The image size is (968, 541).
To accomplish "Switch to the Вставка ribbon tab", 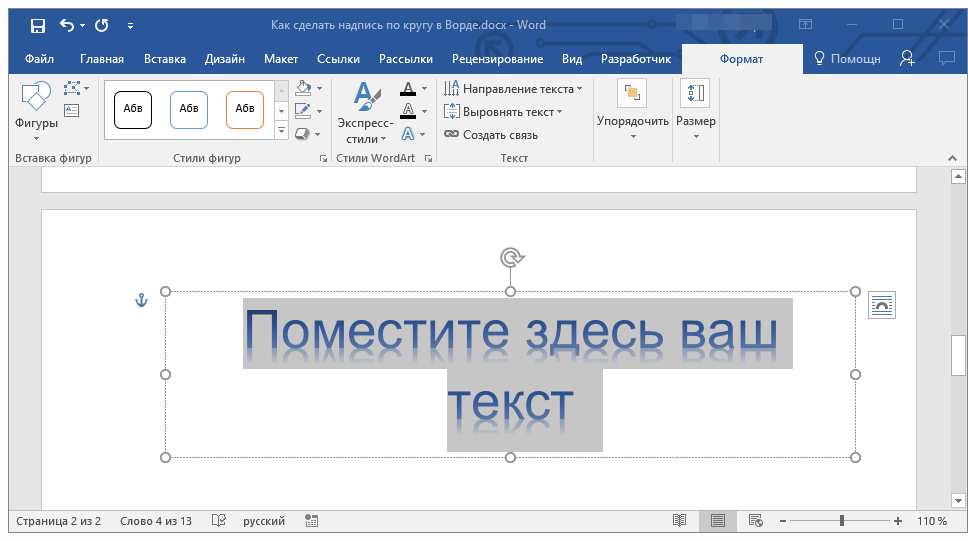I will coord(164,59).
